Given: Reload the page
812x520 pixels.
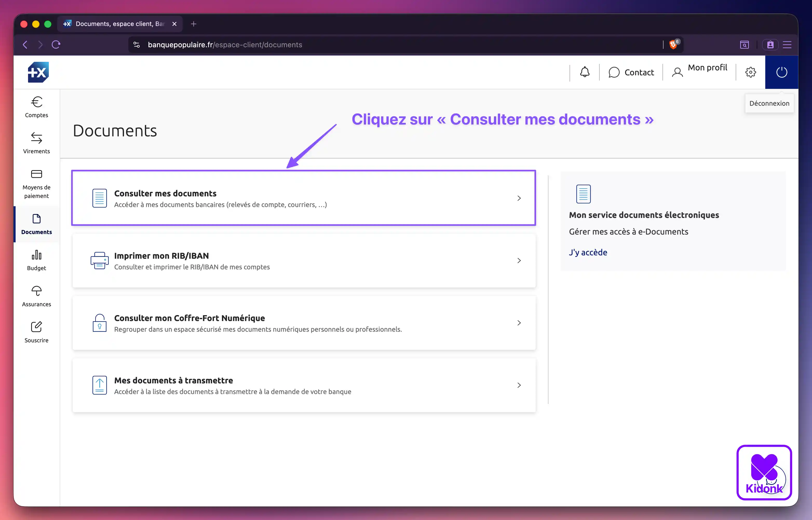Looking at the screenshot, I should (56, 45).
